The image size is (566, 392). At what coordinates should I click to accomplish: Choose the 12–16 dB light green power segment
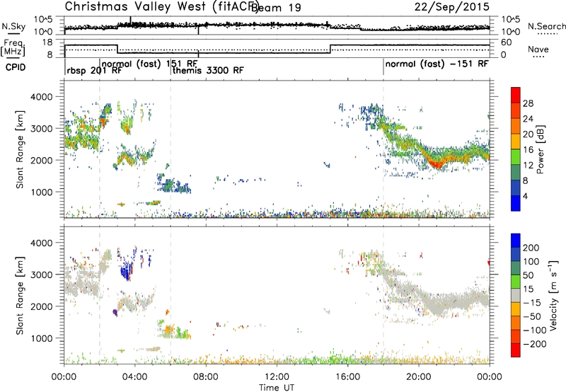point(516,157)
